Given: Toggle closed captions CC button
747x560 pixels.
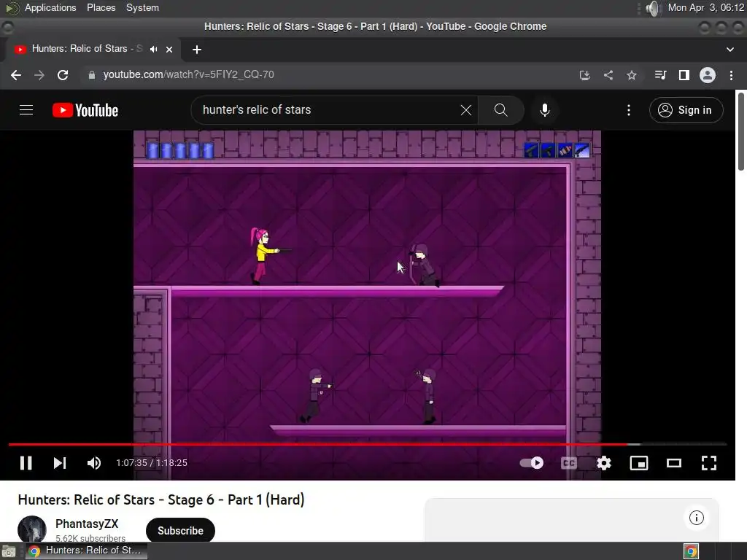Looking at the screenshot, I should click(x=569, y=463).
